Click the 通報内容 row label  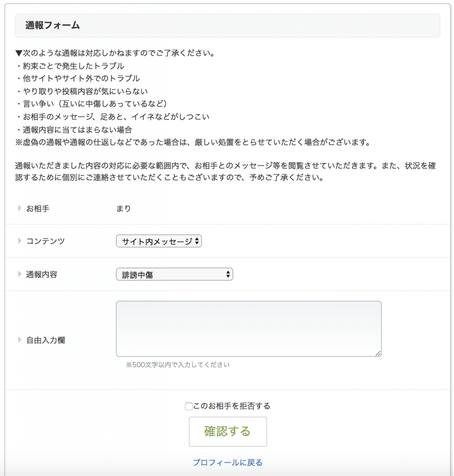42,275
